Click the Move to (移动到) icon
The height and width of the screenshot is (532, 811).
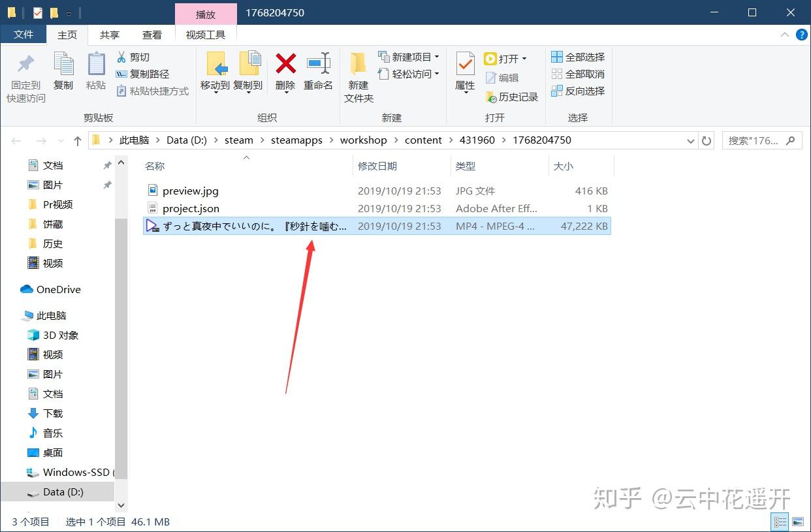215,64
